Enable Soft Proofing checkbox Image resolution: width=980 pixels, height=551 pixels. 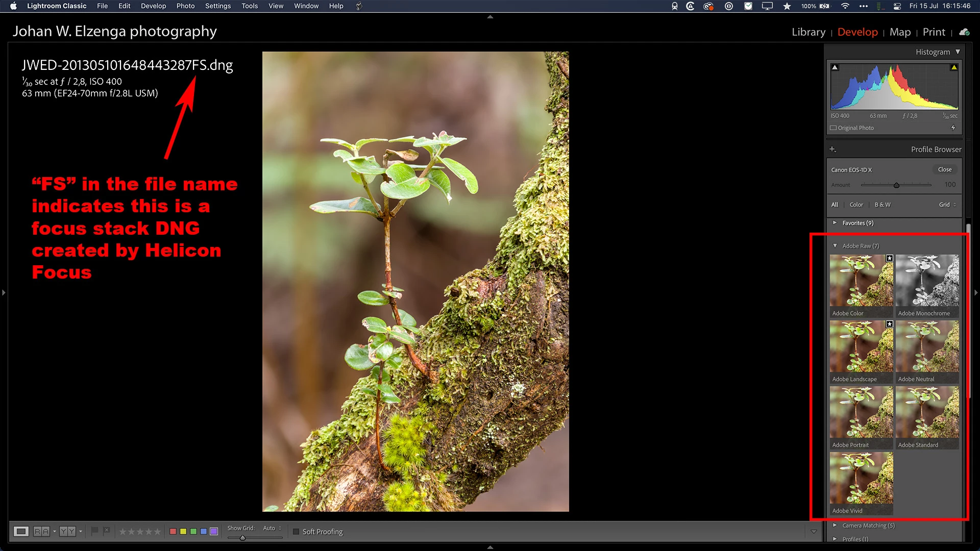point(296,532)
